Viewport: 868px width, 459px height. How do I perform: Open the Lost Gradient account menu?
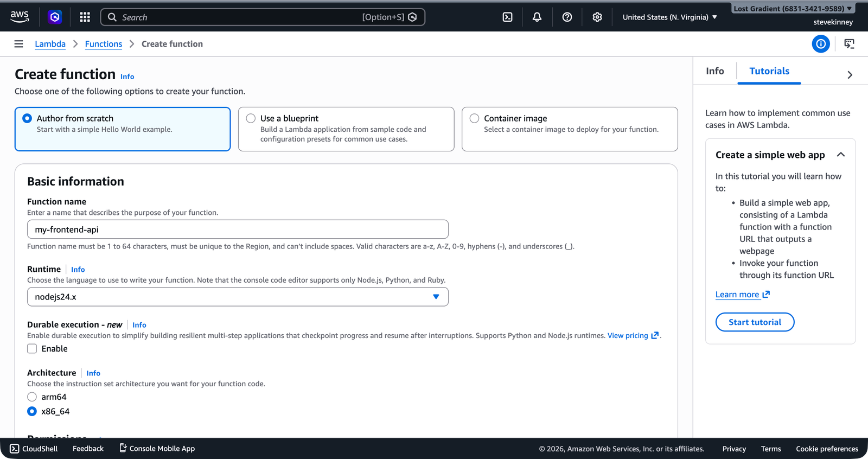pyautogui.click(x=793, y=9)
